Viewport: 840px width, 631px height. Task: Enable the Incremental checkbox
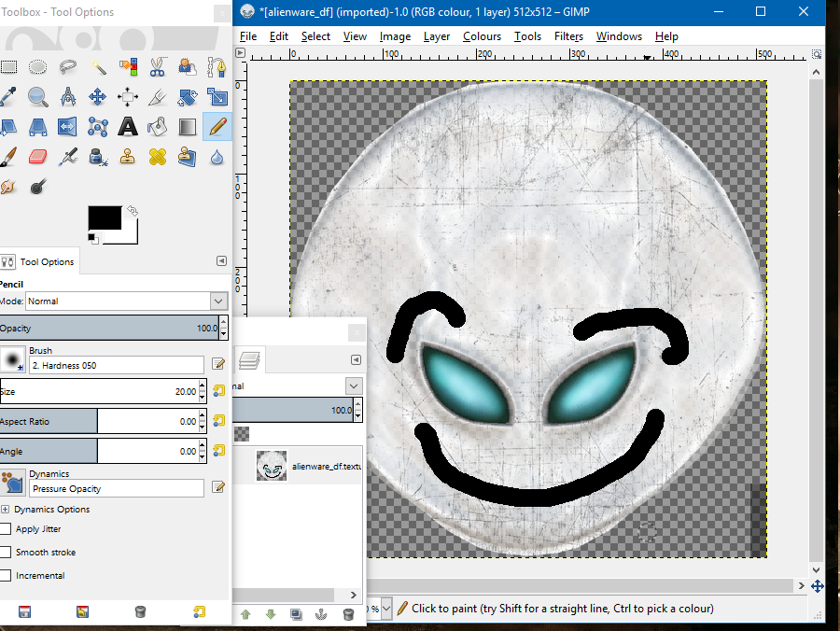click(6, 575)
